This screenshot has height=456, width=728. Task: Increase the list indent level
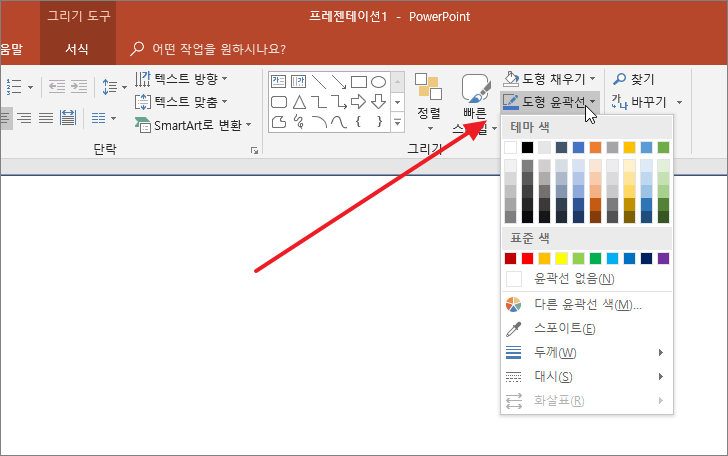click(x=78, y=87)
